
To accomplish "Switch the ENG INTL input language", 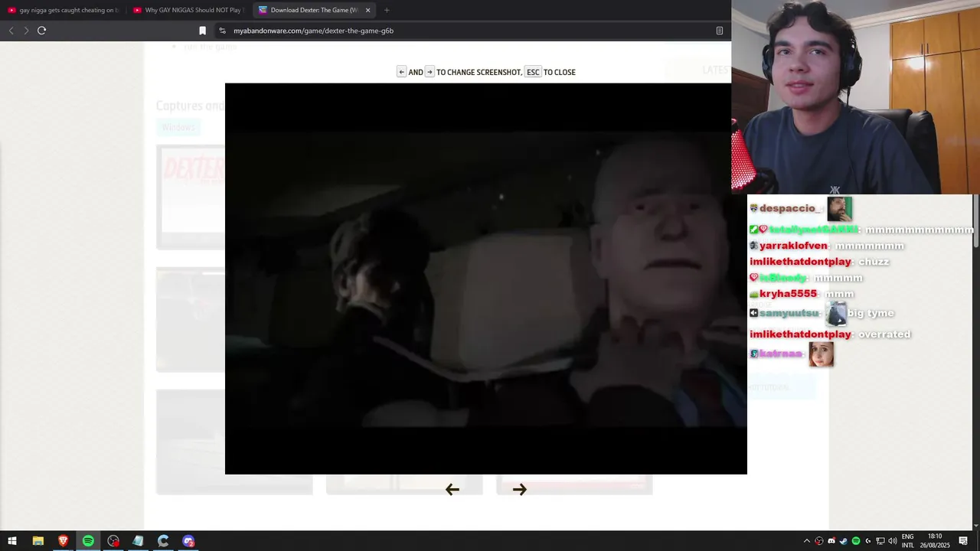I will click(908, 541).
